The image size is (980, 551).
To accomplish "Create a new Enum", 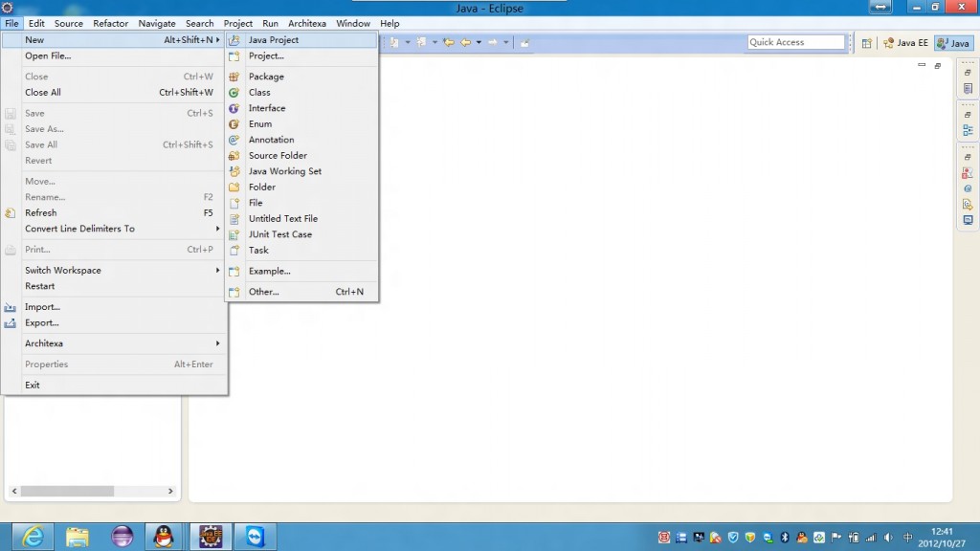I will (301, 123).
